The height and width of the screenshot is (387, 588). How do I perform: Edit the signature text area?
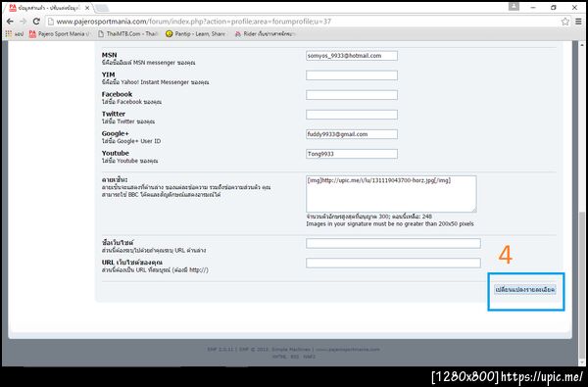point(391,194)
